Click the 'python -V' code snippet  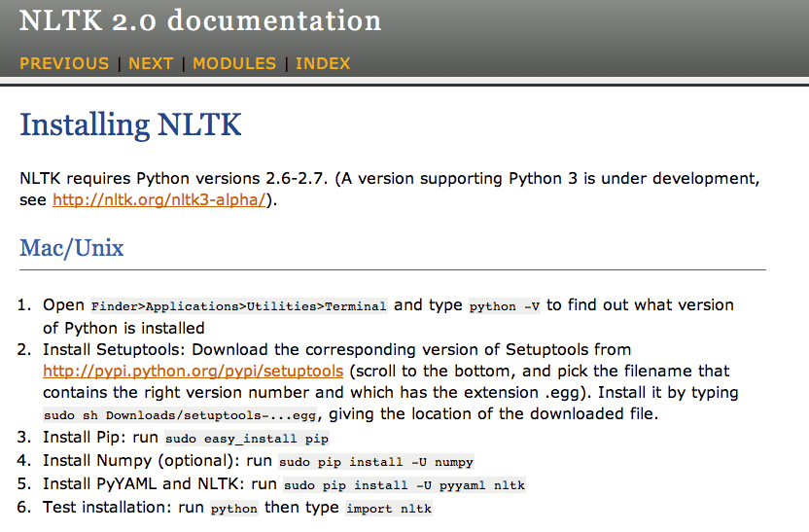coord(505,306)
